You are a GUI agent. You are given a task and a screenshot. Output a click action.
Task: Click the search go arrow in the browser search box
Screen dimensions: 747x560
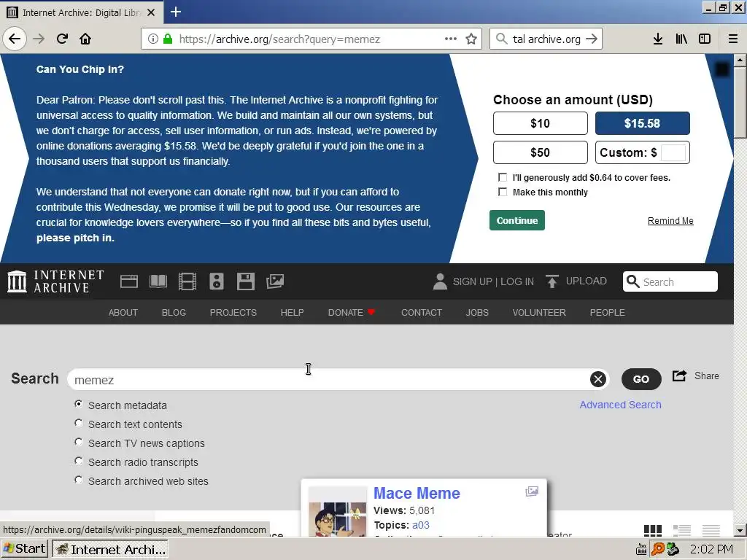pyautogui.click(x=592, y=39)
